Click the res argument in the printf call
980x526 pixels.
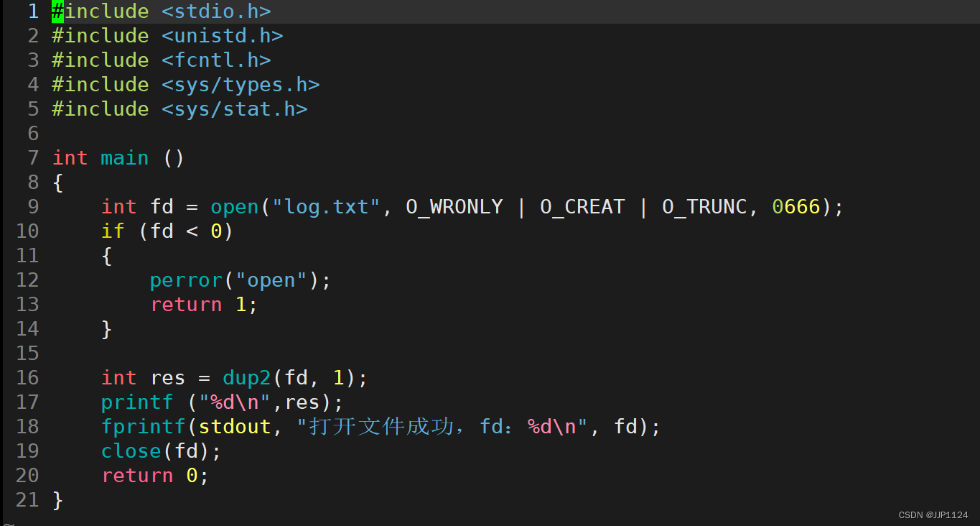[x=302, y=402]
